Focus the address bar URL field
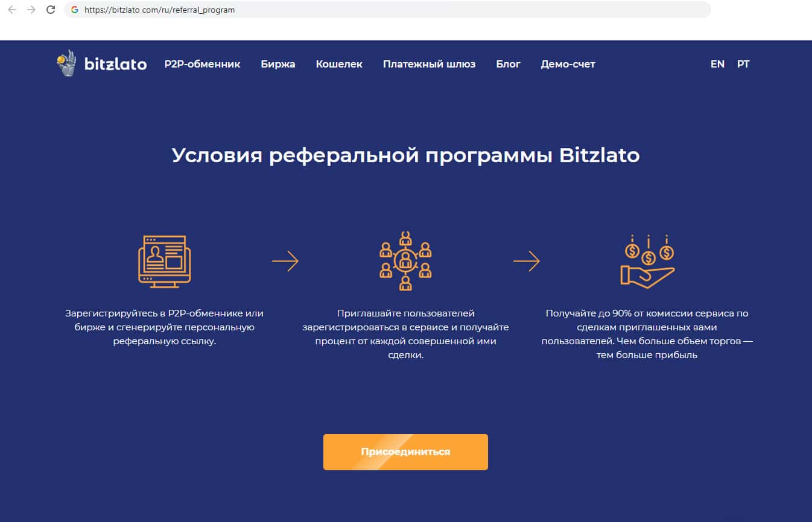 coord(386,10)
